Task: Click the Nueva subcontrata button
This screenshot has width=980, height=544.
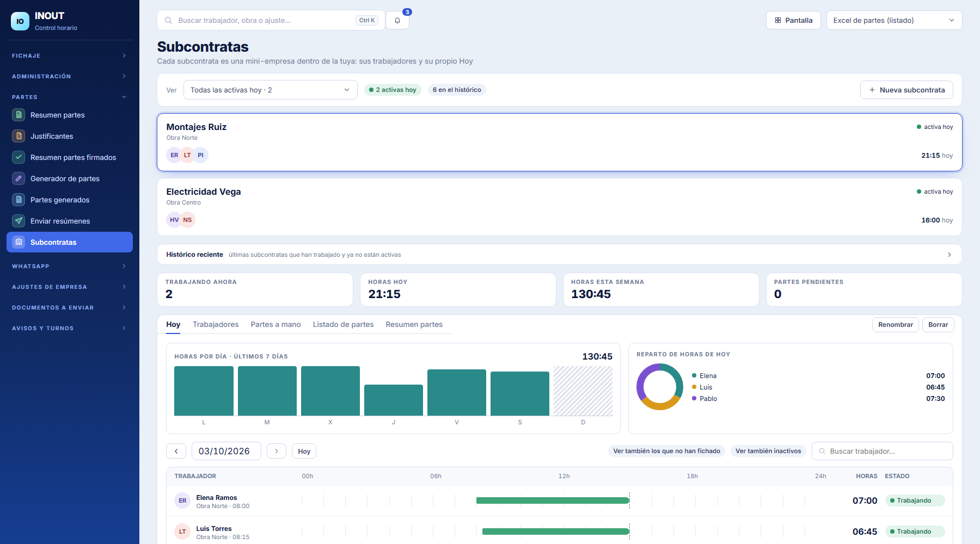Action: pyautogui.click(x=906, y=90)
